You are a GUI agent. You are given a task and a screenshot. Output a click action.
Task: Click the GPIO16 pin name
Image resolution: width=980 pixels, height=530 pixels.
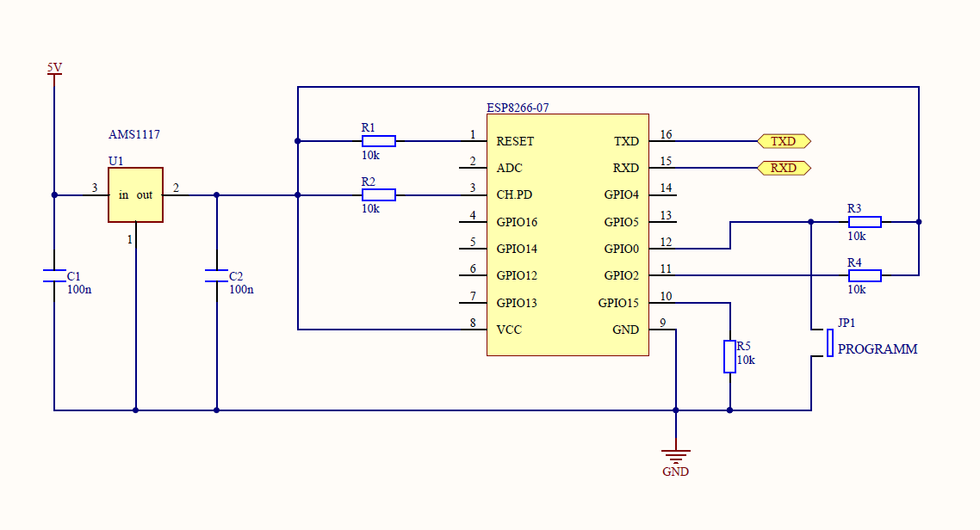(517, 222)
